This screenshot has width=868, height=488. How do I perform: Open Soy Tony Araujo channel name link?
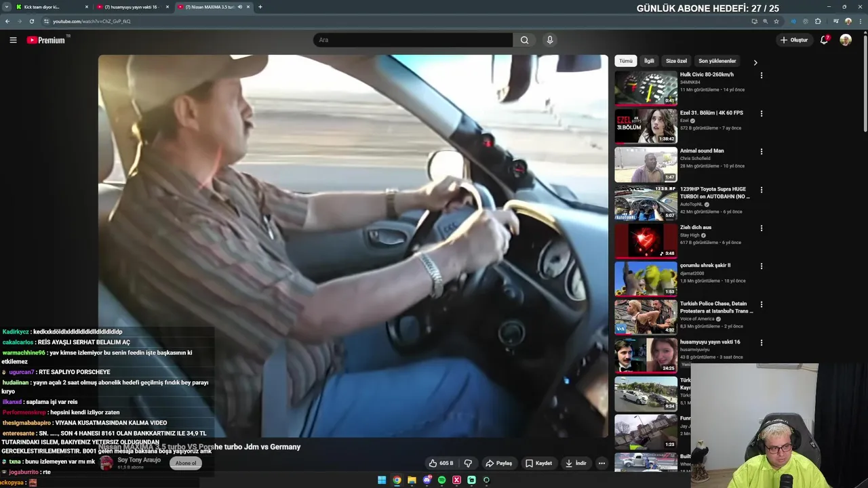coord(139,460)
